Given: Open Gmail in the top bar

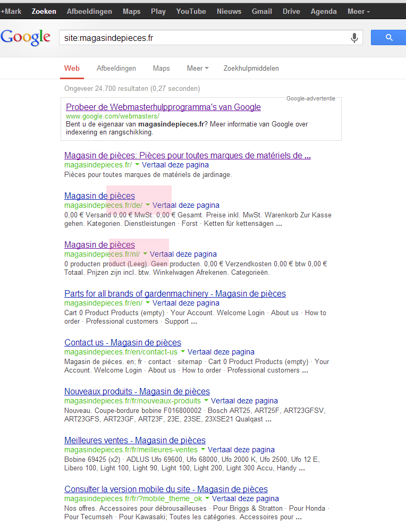Looking at the screenshot, I should pyautogui.click(x=262, y=11).
